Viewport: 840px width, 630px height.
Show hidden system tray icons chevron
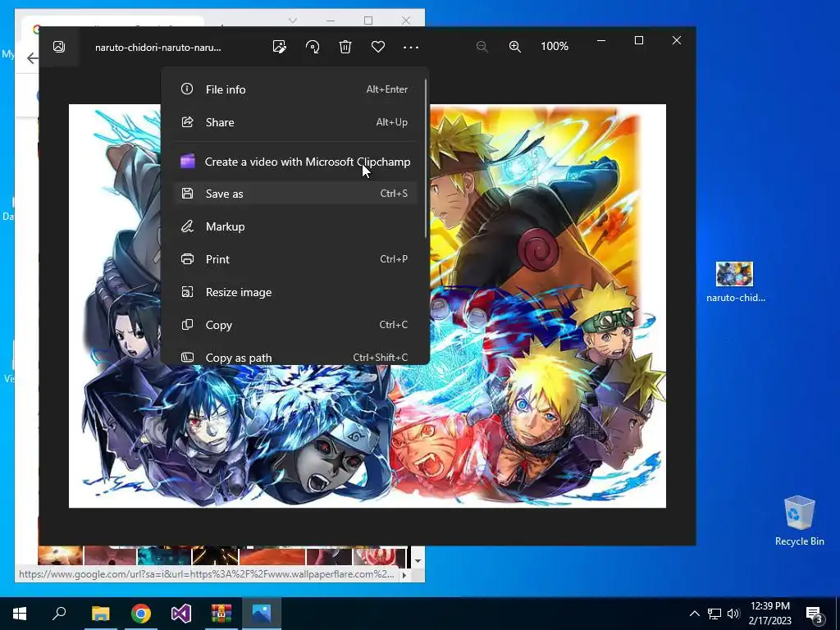point(694,614)
